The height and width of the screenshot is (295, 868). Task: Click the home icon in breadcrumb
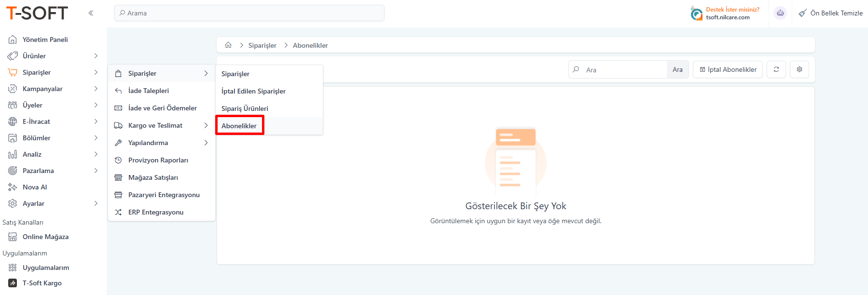(x=228, y=45)
